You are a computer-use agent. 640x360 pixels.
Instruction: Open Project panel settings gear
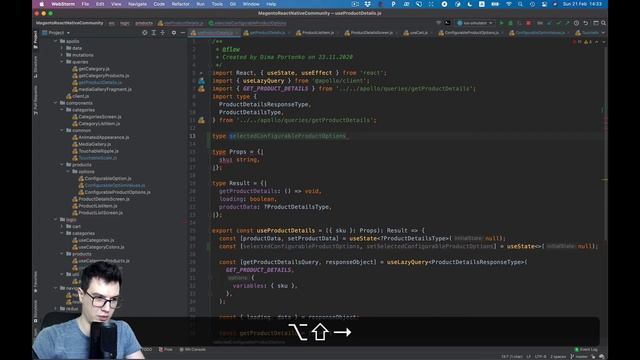(174, 33)
